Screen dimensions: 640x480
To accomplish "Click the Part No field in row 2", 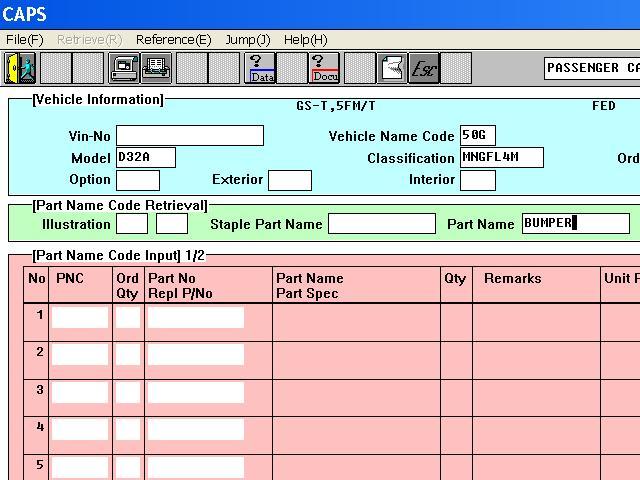I will (196, 355).
